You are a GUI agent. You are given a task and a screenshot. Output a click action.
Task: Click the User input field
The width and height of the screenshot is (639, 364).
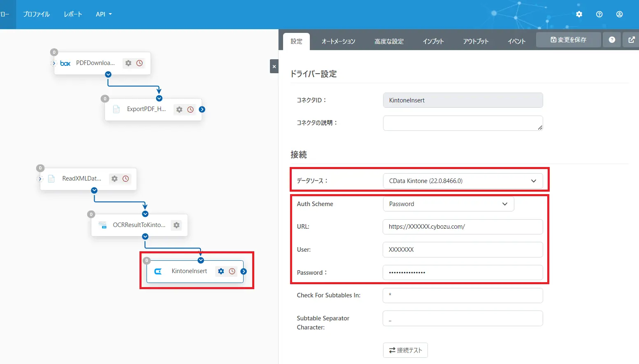[x=463, y=250]
